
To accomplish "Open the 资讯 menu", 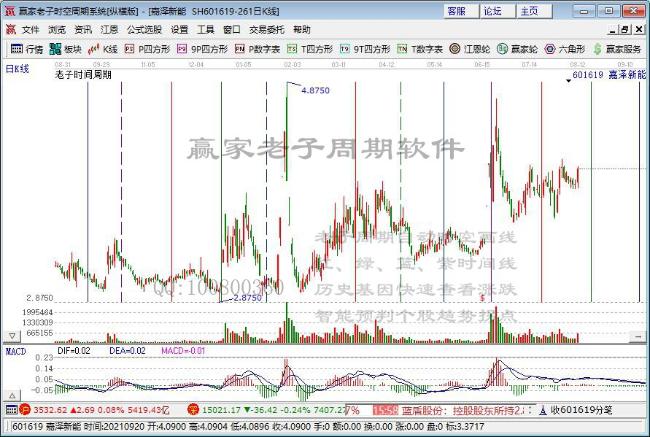I will (83, 30).
